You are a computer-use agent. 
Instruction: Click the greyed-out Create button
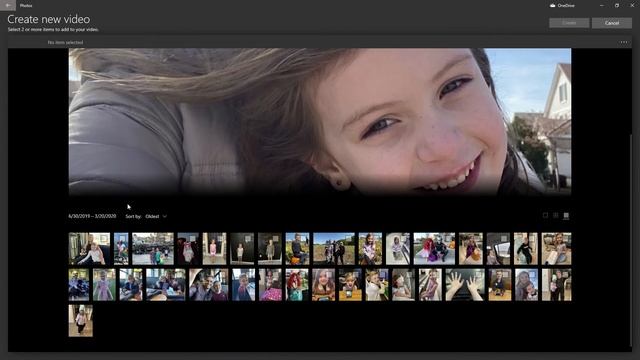coord(569,23)
